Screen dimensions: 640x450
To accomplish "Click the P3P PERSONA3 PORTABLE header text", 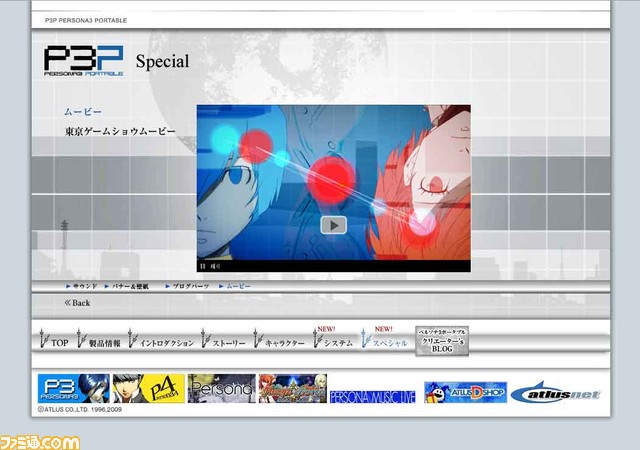I will coord(86,20).
